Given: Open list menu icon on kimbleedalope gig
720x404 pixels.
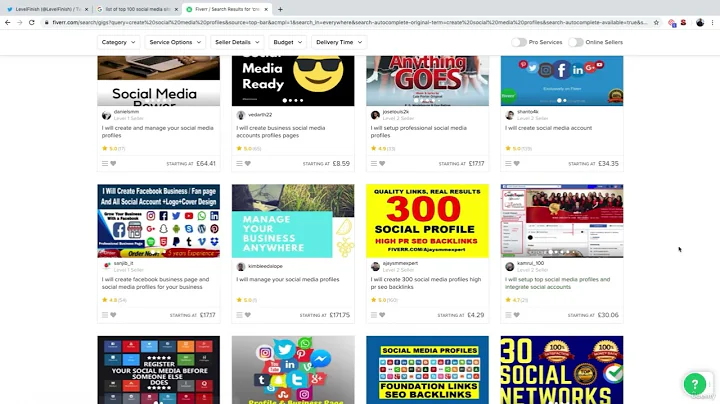Looking at the screenshot, I should click(x=239, y=315).
